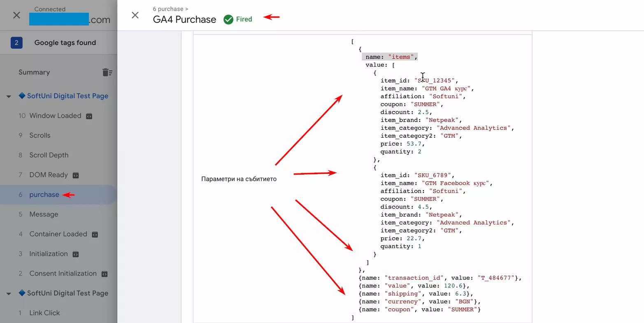Image resolution: width=644 pixels, height=323 pixels.
Task: Click the green Fired check icon
Action: 228,19
